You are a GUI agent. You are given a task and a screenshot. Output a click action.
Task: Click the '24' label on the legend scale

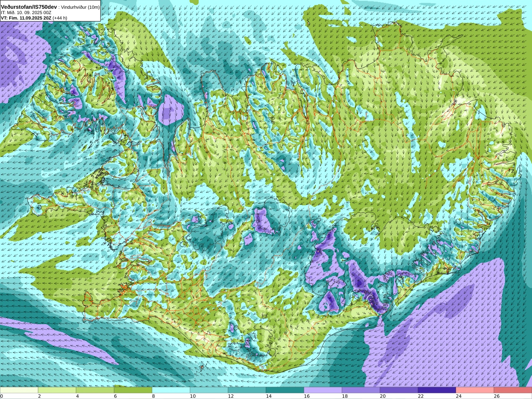point(459,396)
